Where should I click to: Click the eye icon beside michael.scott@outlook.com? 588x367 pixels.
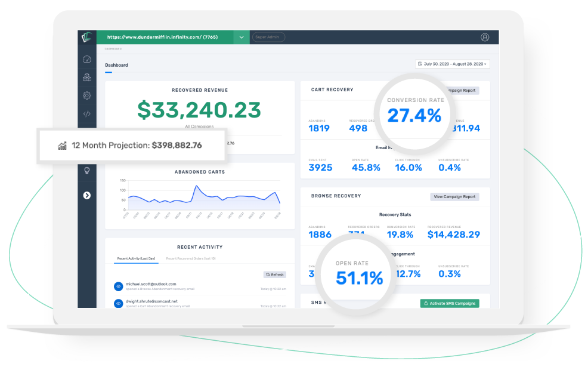(x=119, y=286)
